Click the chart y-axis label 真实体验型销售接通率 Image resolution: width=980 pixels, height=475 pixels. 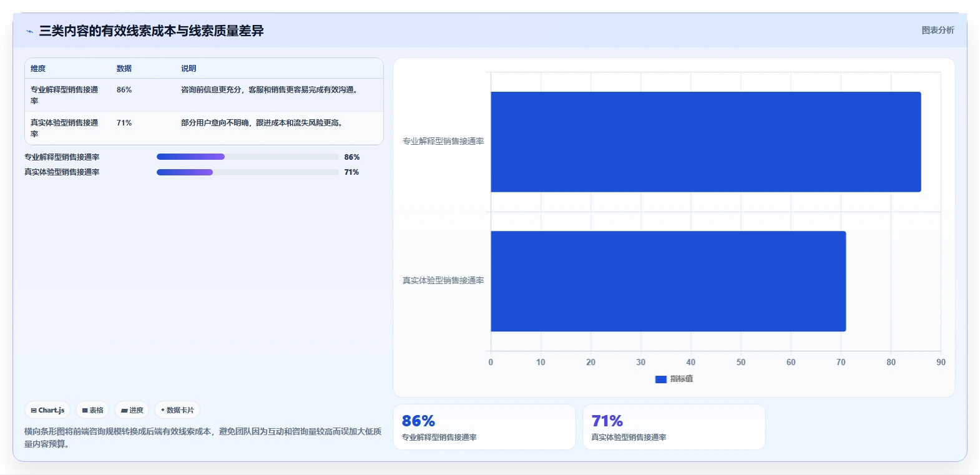coord(443,281)
